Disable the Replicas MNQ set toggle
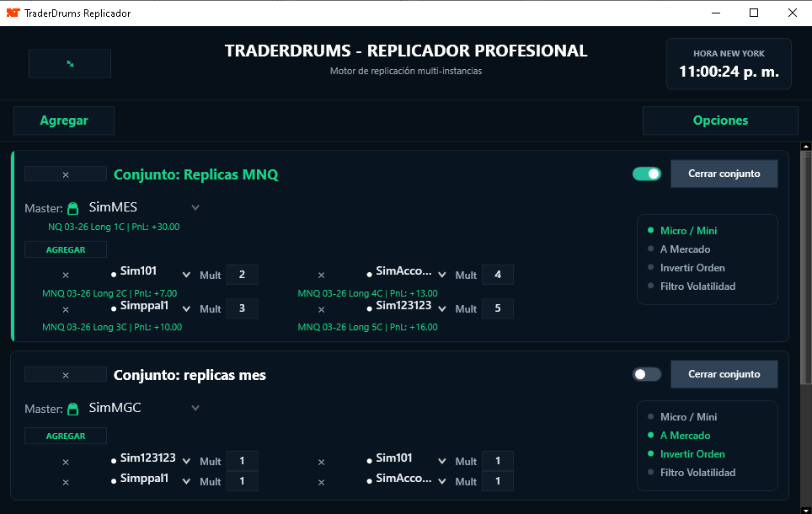Viewport: 812px width, 514px height. tap(647, 174)
